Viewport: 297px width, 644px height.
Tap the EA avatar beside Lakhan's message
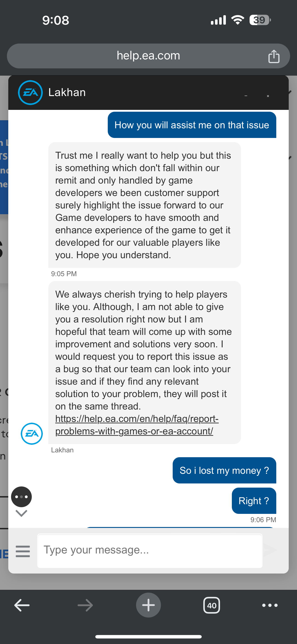click(x=32, y=433)
